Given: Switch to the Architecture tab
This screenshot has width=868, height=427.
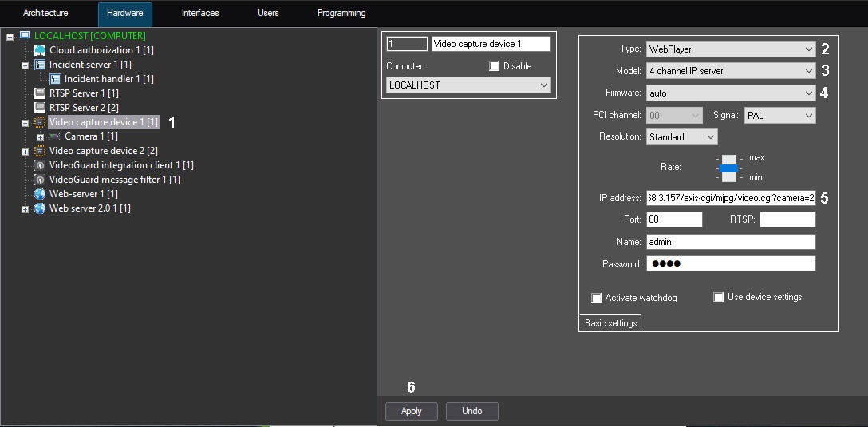Looking at the screenshot, I should pyautogui.click(x=45, y=13).
